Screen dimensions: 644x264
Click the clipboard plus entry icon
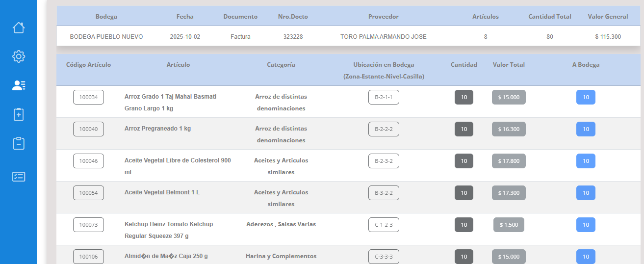[18, 114]
